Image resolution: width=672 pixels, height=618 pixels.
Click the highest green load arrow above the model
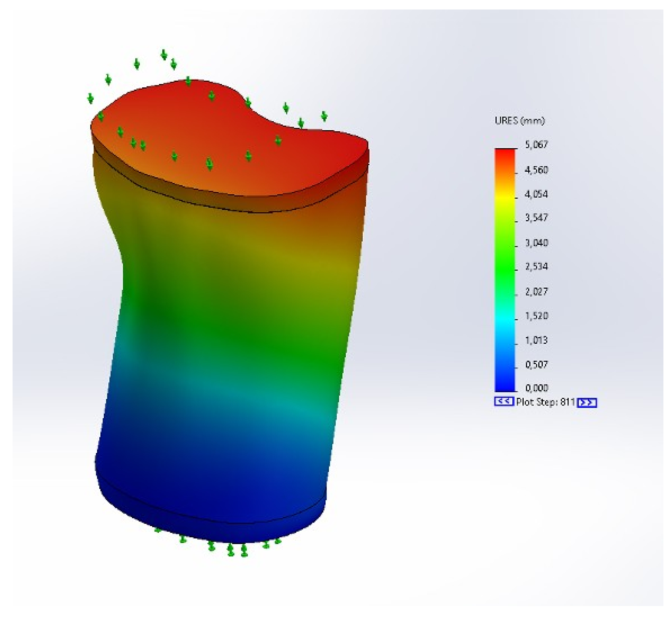click(164, 55)
